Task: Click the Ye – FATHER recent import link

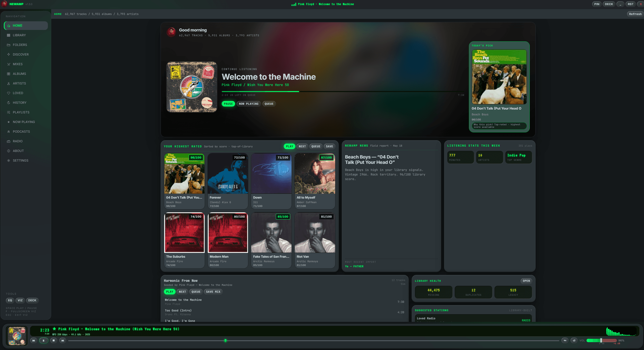Action: pos(354,266)
